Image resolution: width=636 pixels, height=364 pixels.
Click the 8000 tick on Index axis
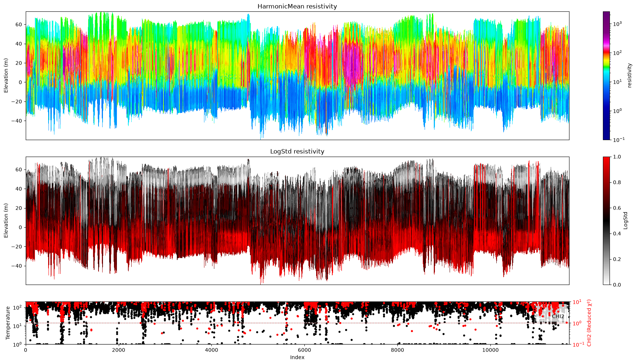click(397, 349)
